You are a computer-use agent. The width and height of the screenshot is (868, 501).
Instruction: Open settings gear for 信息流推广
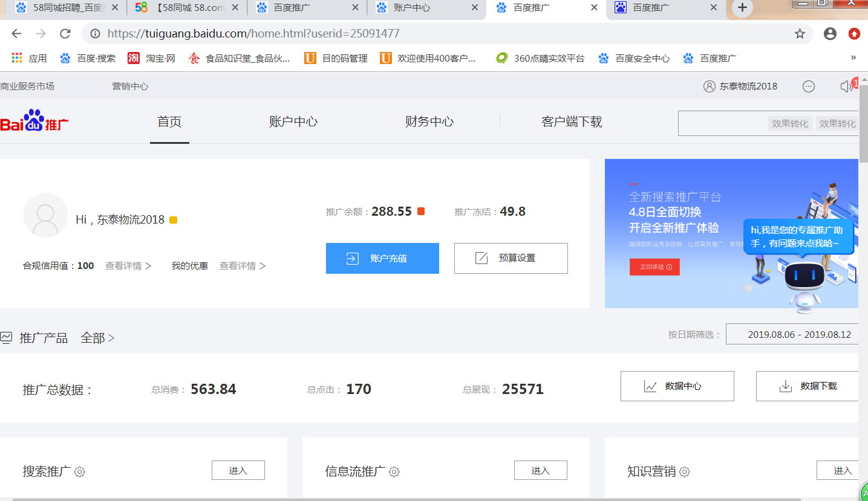[x=394, y=472]
